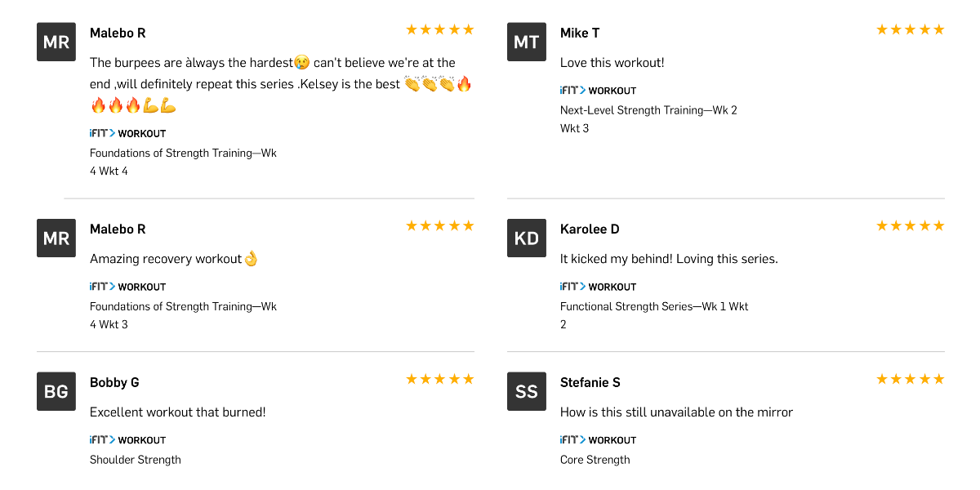Click reviewer name Bobby G
Screen dimensions: 980x490
(114, 383)
